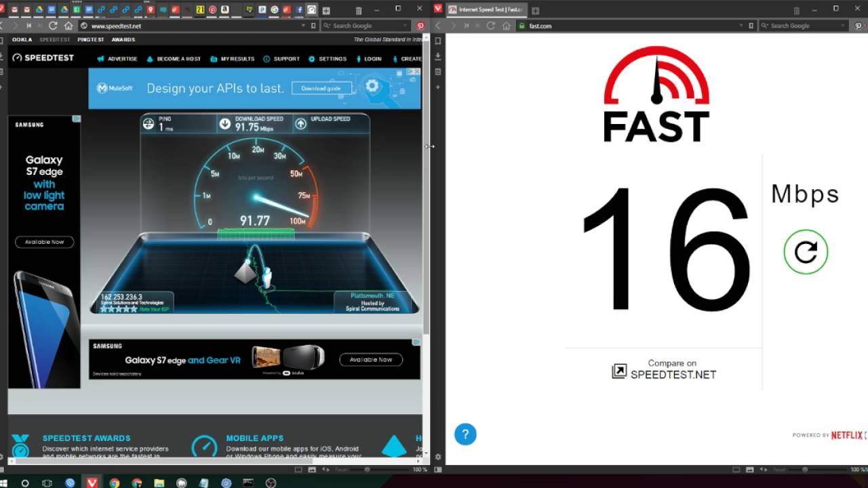This screenshot has height=488, width=868.
Task: Click the OOKLA link in the top bar
Action: point(22,40)
